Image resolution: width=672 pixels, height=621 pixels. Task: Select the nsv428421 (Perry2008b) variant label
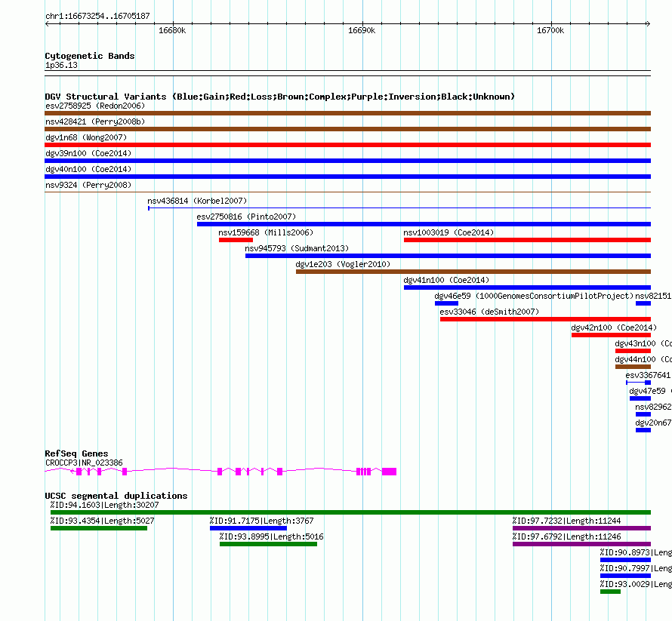coord(95,121)
